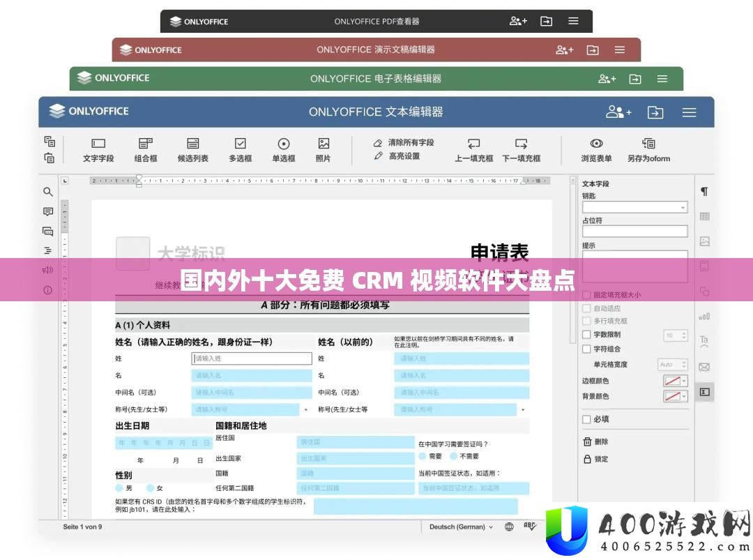The width and height of the screenshot is (753, 560).
Task: Open text art settings in right sidebar
Action: [704, 340]
